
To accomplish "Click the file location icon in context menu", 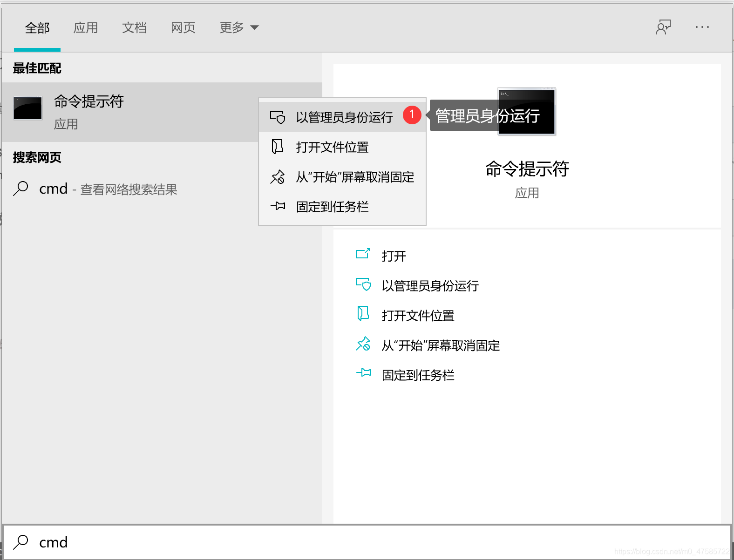I will point(277,147).
